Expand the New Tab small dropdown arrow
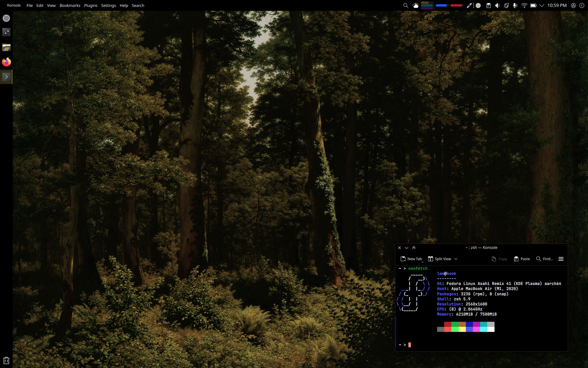588x368 pixels. (x=423, y=262)
